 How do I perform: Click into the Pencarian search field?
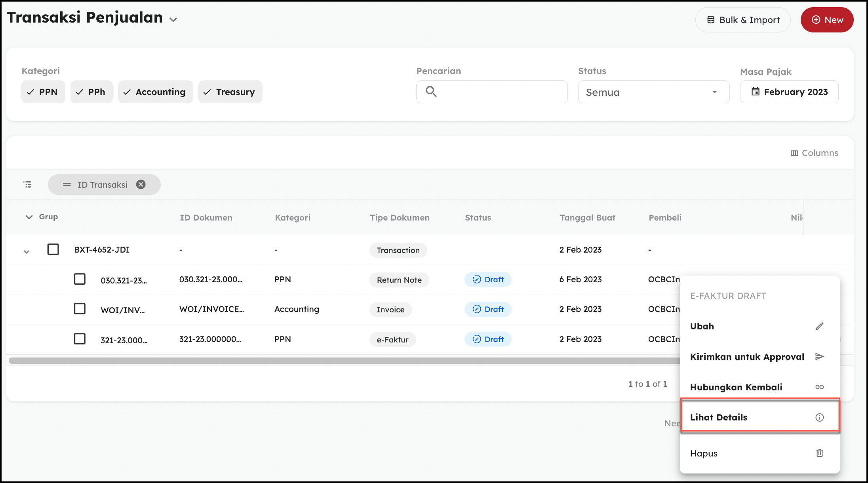pos(492,92)
